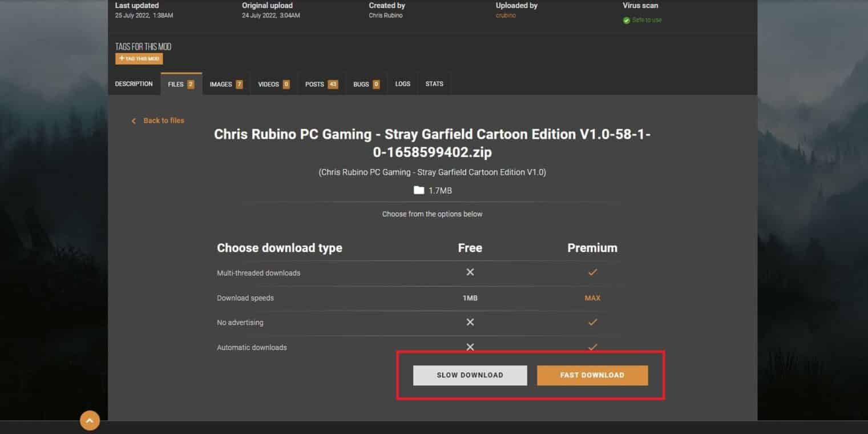Click Free X icon for Multi-threaded downloads

pyautogui.click(x=470, y=272)
